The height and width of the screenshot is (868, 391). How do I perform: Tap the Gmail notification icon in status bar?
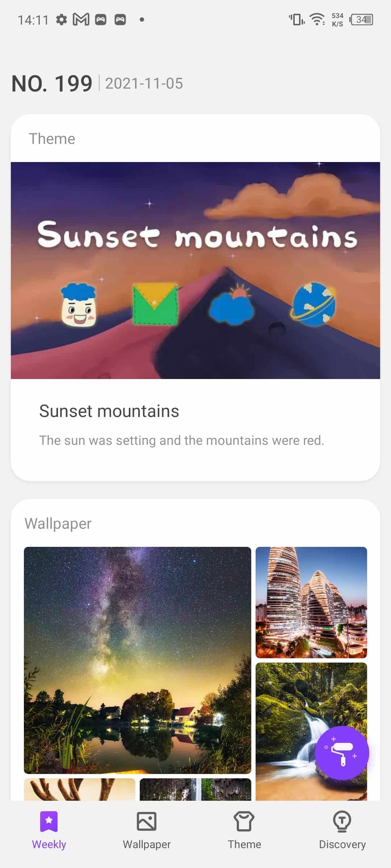pos(81,20)
